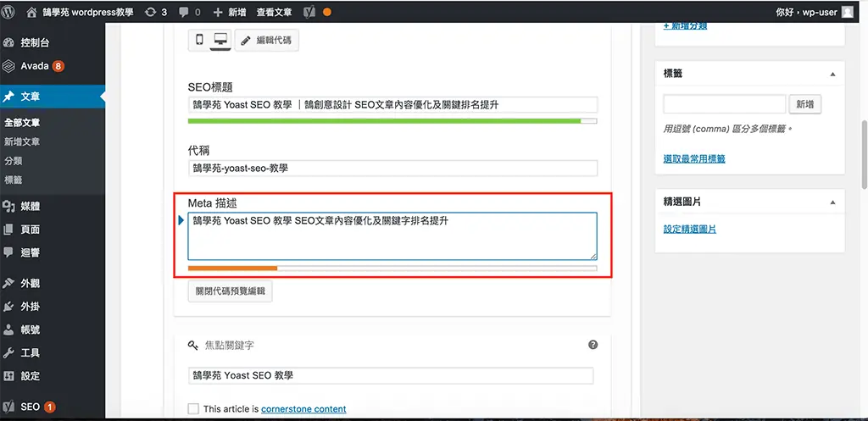Click the page vertical scrollbar

click(864, 154)
